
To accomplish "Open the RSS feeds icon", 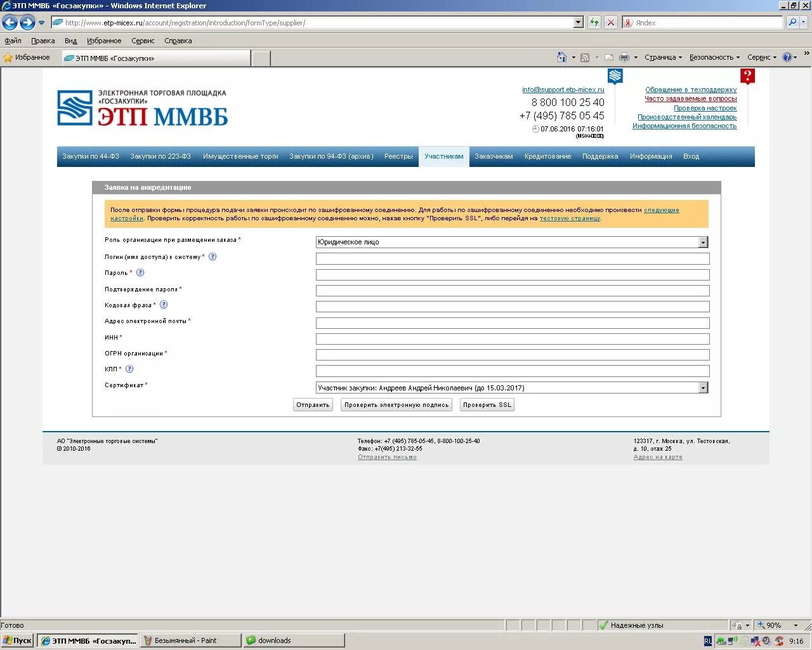I will pyautogui.click(x=585, y=57).
